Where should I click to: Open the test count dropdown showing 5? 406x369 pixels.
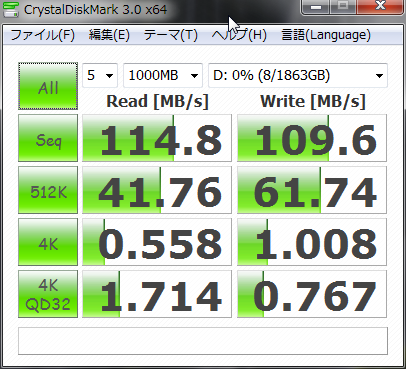(x=100, y=75)
